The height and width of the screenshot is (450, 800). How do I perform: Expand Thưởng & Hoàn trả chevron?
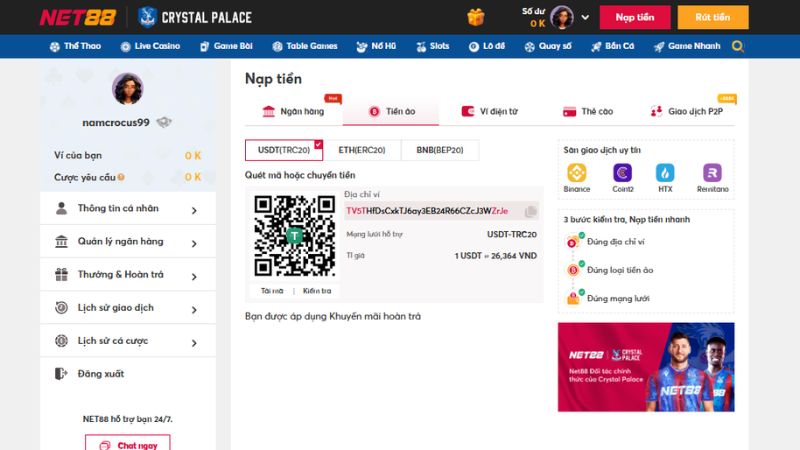point(194,277)
